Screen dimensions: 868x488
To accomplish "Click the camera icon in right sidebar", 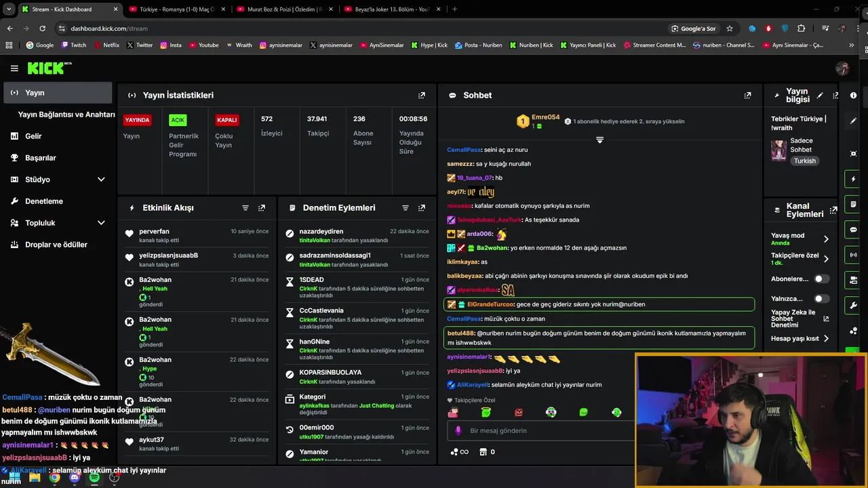I will point(853,280).
